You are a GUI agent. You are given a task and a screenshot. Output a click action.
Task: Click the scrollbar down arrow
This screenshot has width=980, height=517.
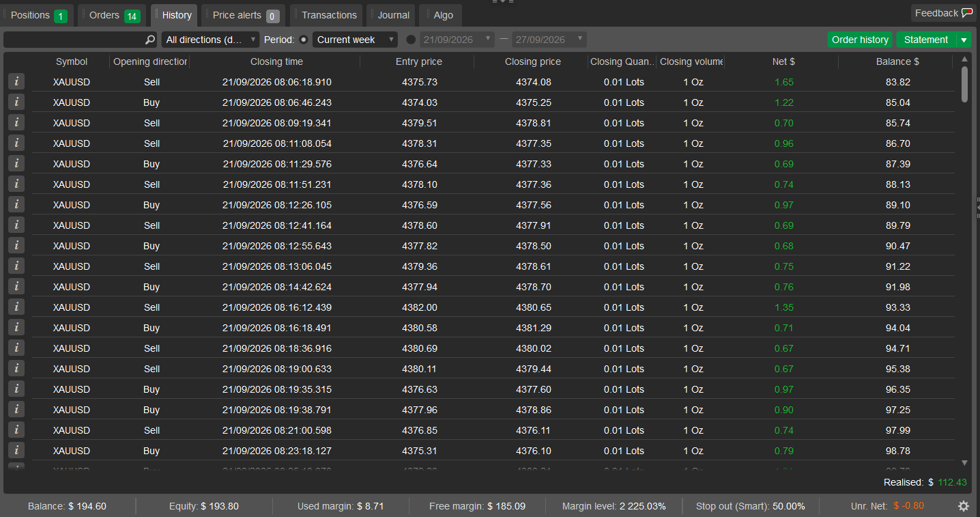[x=964, y=463]
